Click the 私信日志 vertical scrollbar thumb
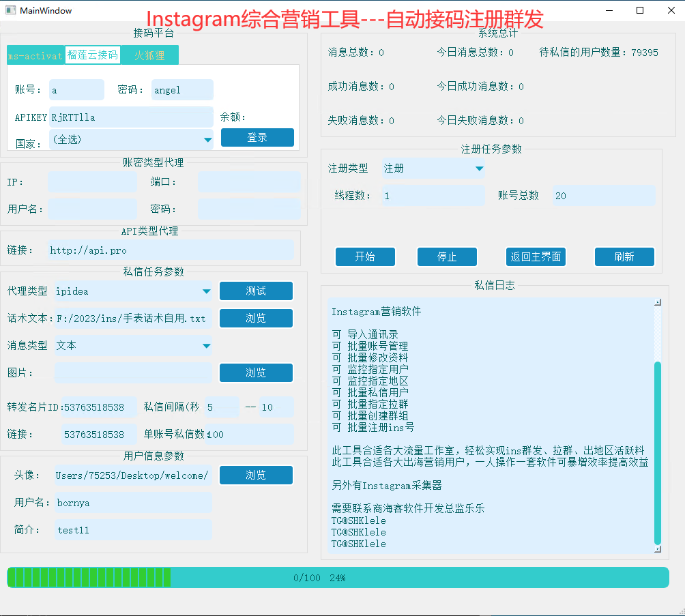 (658, 452)
